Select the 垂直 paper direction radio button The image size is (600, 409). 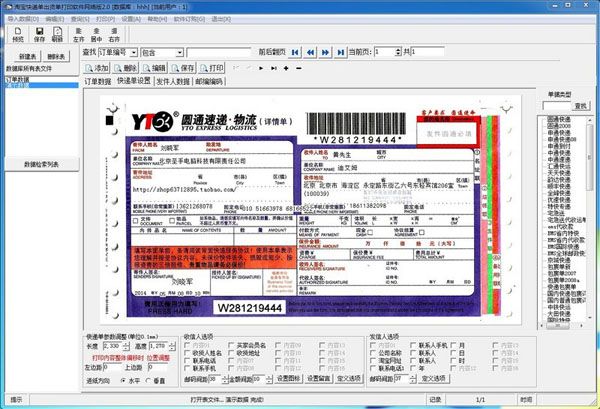pos(151,381)
